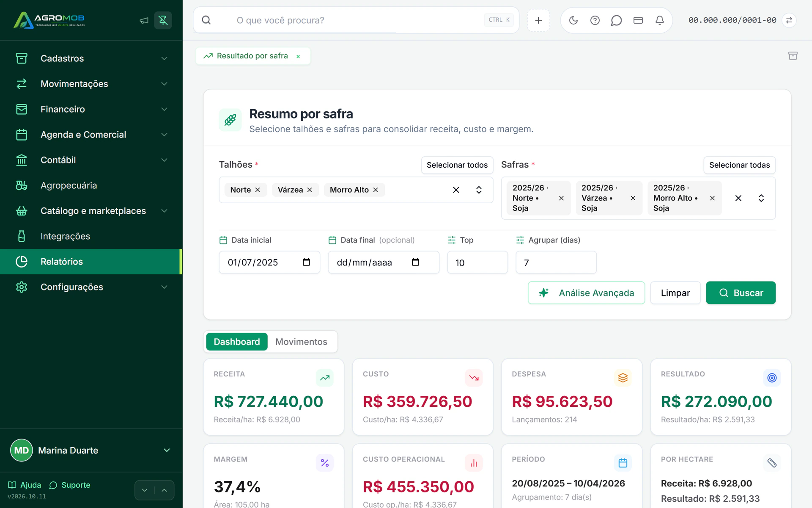Click the megaphone announcements icon
The width and height of the screenshot is (812, 508).
click(x=144, y=20)
